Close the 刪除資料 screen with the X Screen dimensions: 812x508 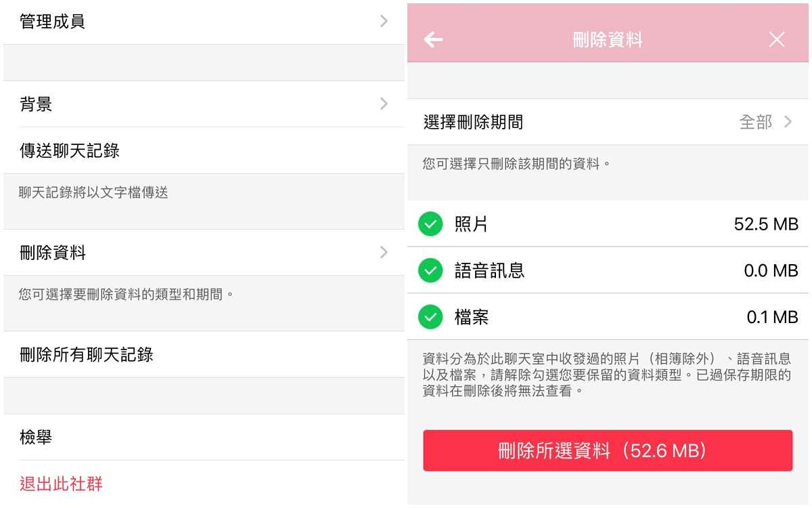click(776, 40)
